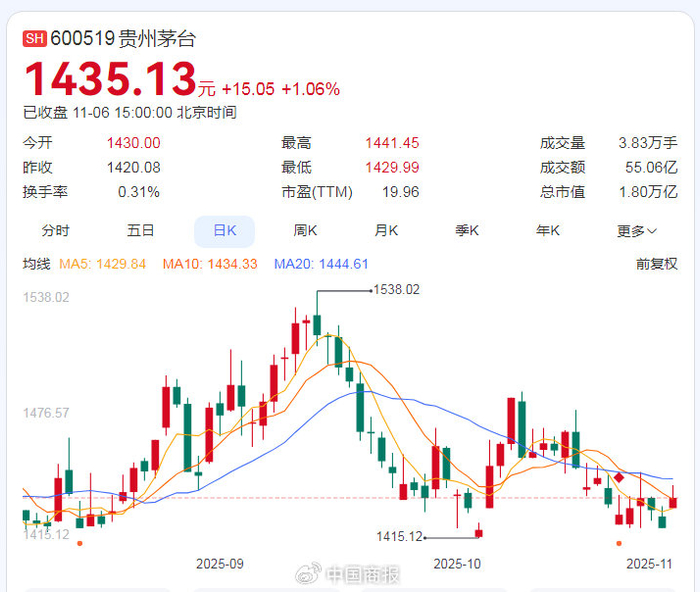Click the MA5: 1429.84 average label
The width and height of the screenshot is (700, 592).
(103, 264)
